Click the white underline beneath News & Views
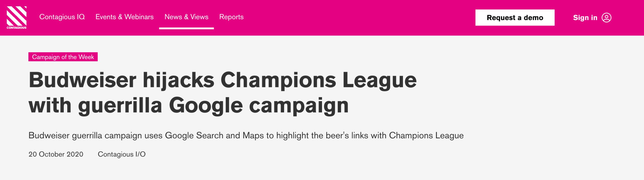This screenshot has width=644, height=180. (186, 28)
